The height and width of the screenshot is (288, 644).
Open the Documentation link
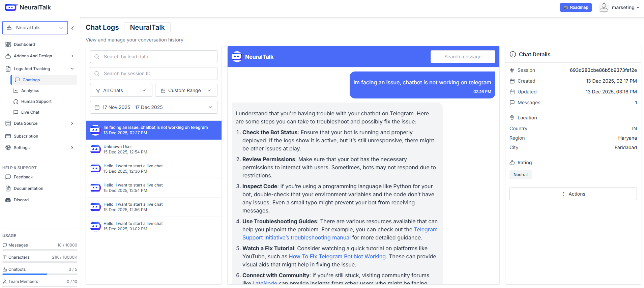(28, 189)
